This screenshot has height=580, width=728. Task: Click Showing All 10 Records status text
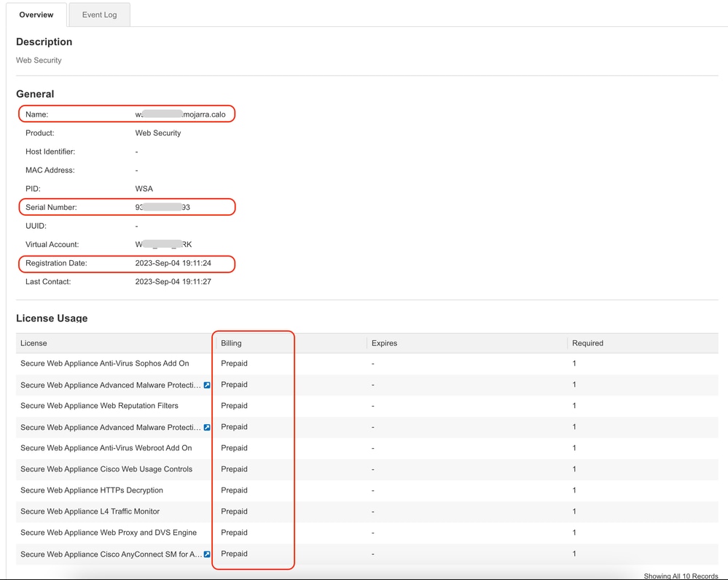pos(681,576)
